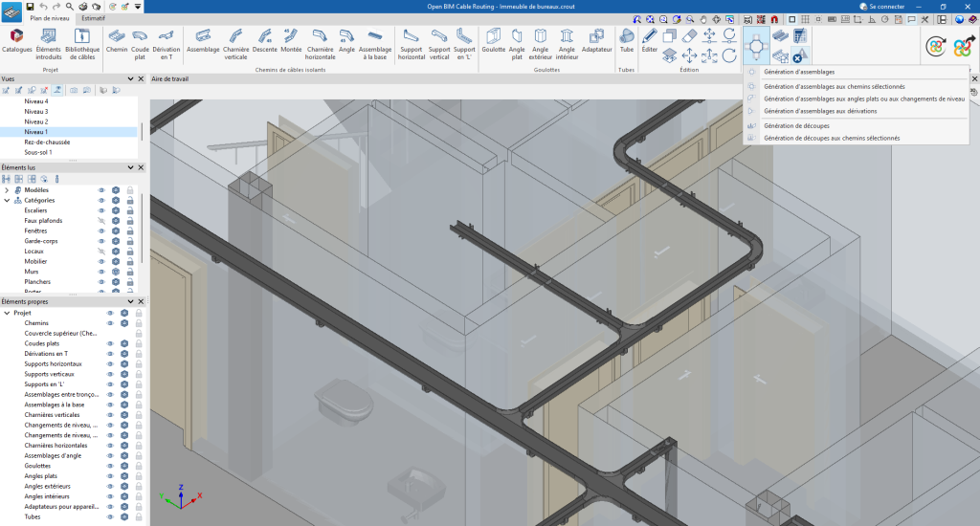Select Dérivations en T tree item
This screenshot has width=980, height=526.
[x=46, y=354]
